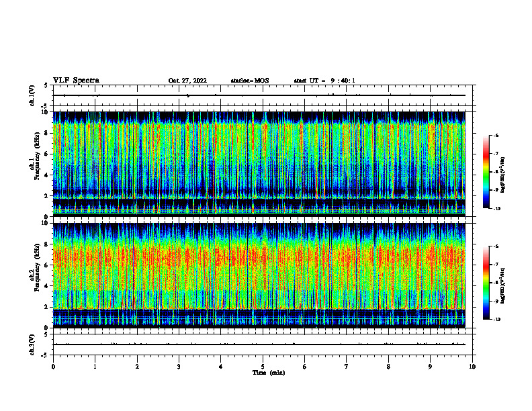Screen dimensions: 532x411
Task: Click the '2' tick on time axis
Action: coord(137,367)
